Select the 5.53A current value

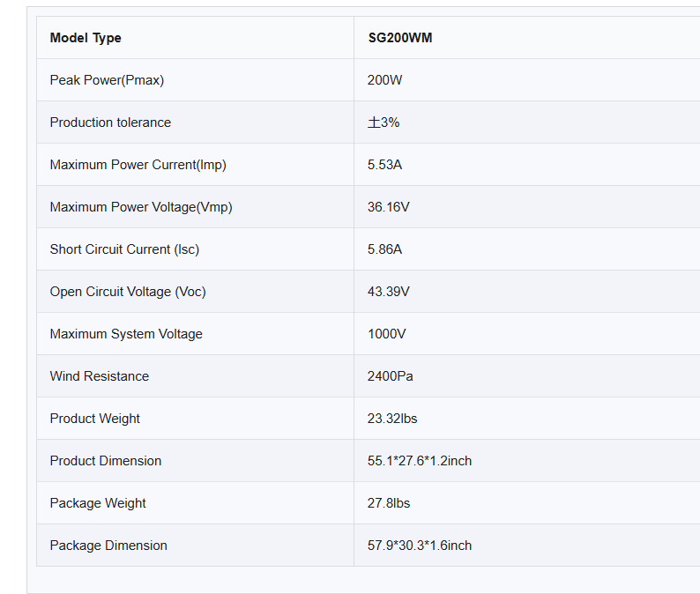pyautogui.click(x=384, y=165)
